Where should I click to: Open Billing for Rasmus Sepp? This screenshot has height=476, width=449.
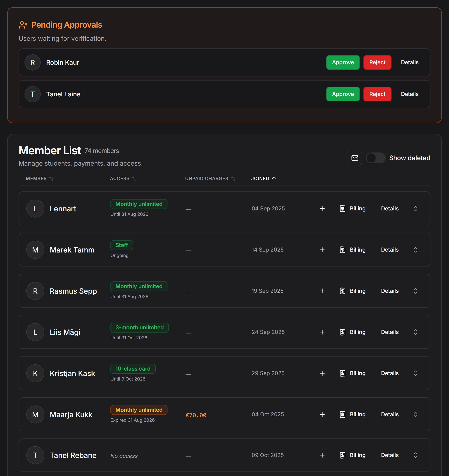click(353, 291)
